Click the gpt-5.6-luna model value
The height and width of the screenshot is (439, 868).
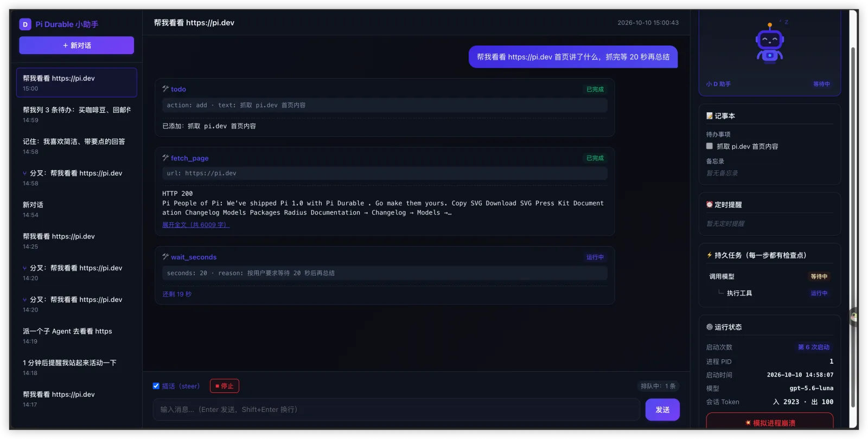point(812,388)
